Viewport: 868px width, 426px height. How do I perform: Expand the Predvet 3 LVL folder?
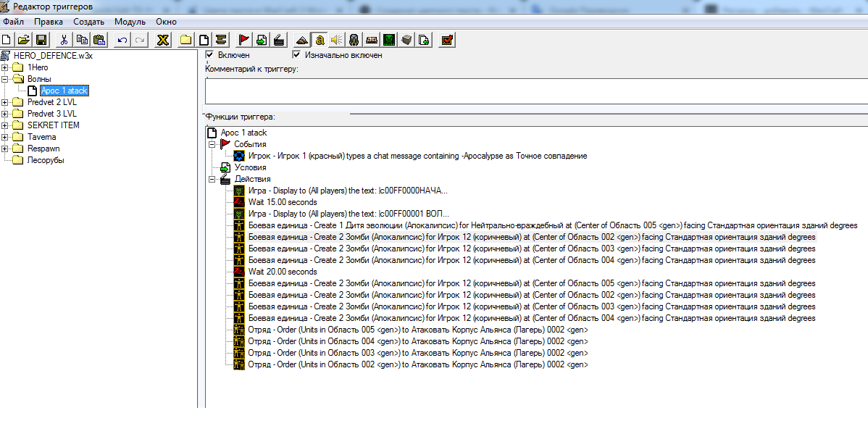pyautogui.click(x=5, y=114)
